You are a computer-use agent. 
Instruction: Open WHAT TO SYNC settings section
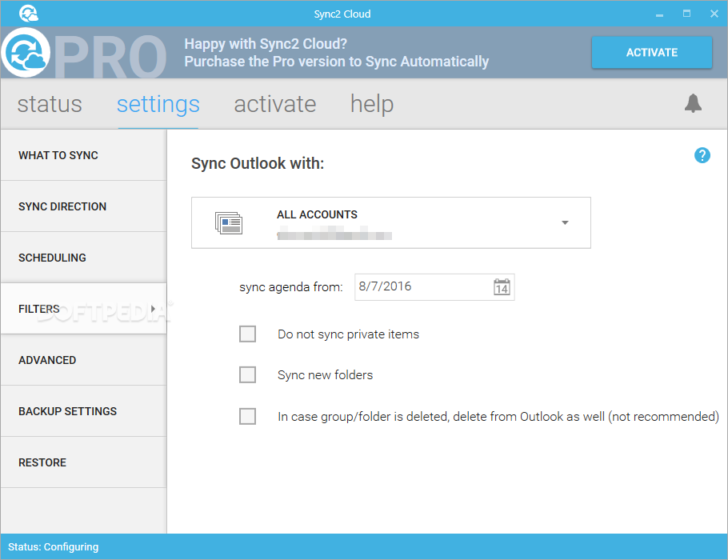pyautogui.click(x=83, y=155)
